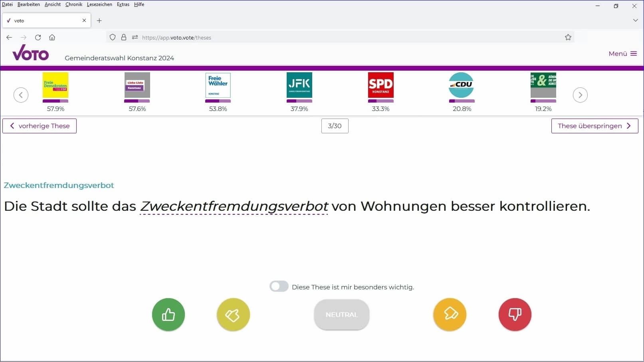The width and height of the screenshot is (644, 362).
Task: Open the Hilfe menu
Action: point(139,4)
